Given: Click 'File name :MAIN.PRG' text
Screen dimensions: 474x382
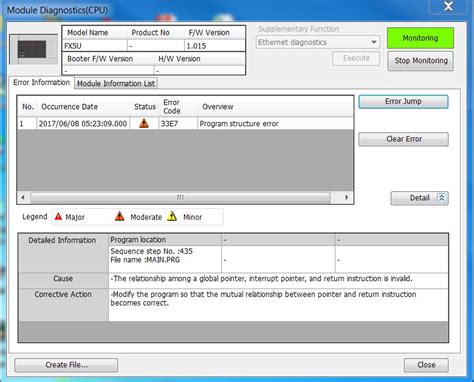Looking at the screenshot, I should (145, 260).
